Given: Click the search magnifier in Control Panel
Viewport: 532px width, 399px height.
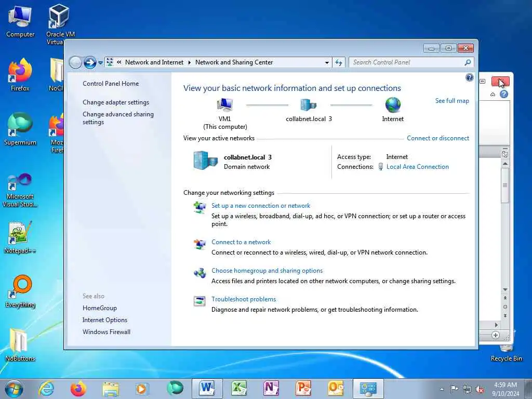Looking at the screenshot, I should 468,62.
